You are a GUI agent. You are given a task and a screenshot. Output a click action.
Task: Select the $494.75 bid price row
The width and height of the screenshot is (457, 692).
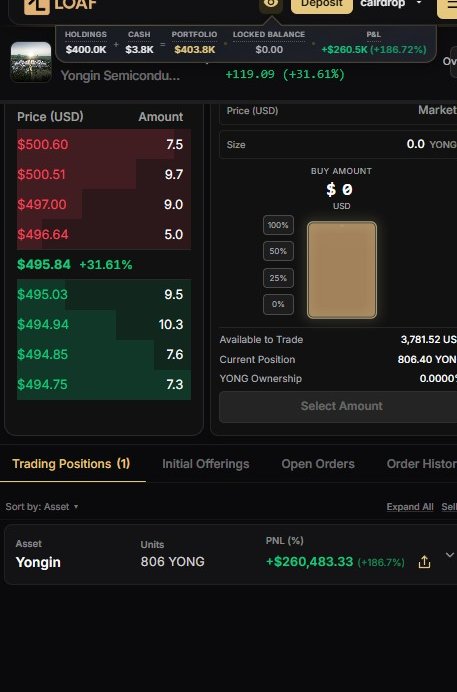104,384
